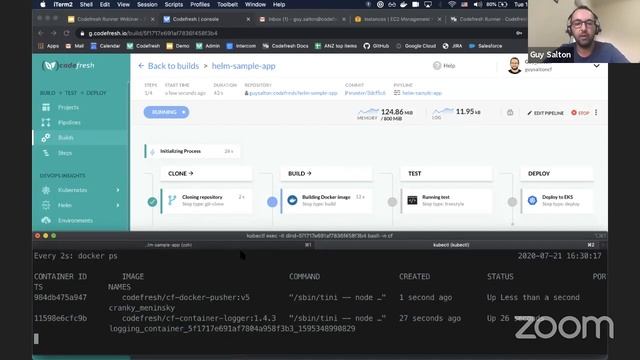Open the Session menu
Viewport: 640px width, 360px height.
[147, 4]
